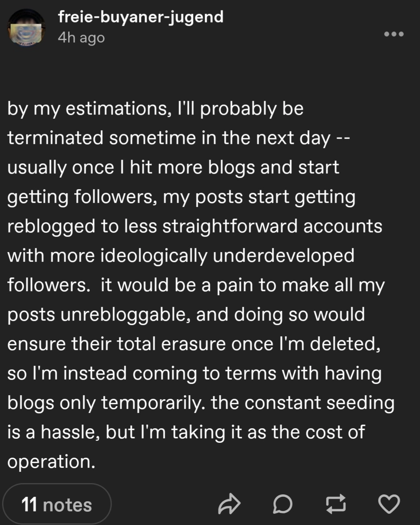
Task: Toggle the heart to favorite this post
Action: pos(389,504)
